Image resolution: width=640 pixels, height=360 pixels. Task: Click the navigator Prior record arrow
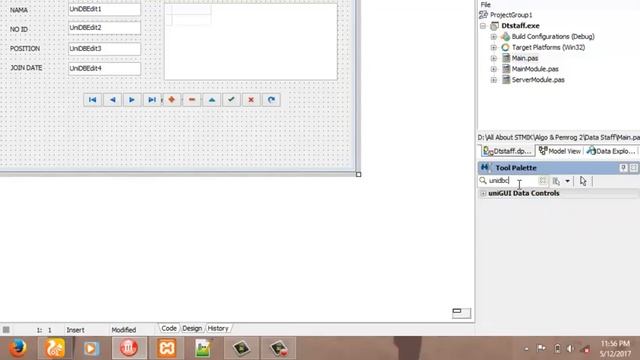[112, 100]
